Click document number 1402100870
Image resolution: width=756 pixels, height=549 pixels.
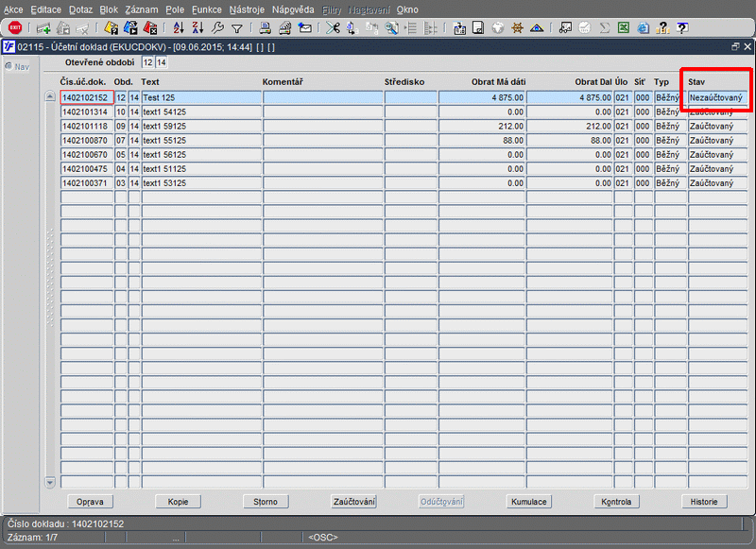(87, 140)
